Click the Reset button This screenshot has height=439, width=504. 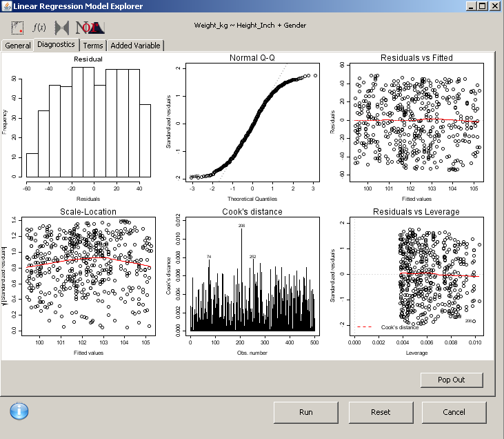(x=380, y=412)
